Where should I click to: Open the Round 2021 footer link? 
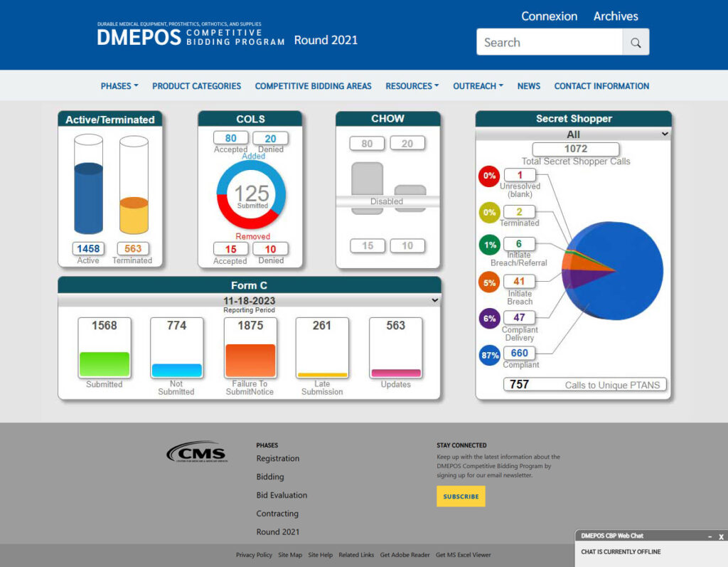tap(278, 531)
